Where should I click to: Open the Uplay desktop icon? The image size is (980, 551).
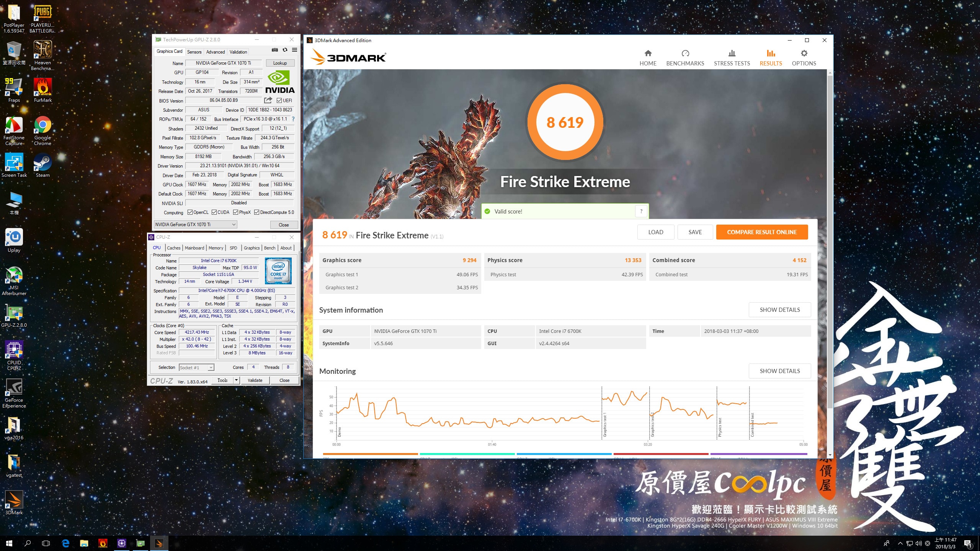tap(14, 240)
